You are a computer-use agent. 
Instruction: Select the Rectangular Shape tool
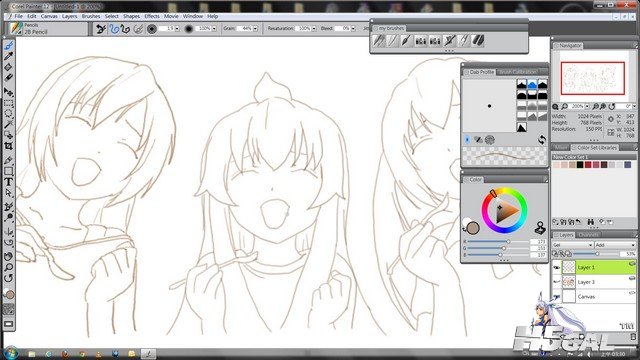(x=9, y=171)
